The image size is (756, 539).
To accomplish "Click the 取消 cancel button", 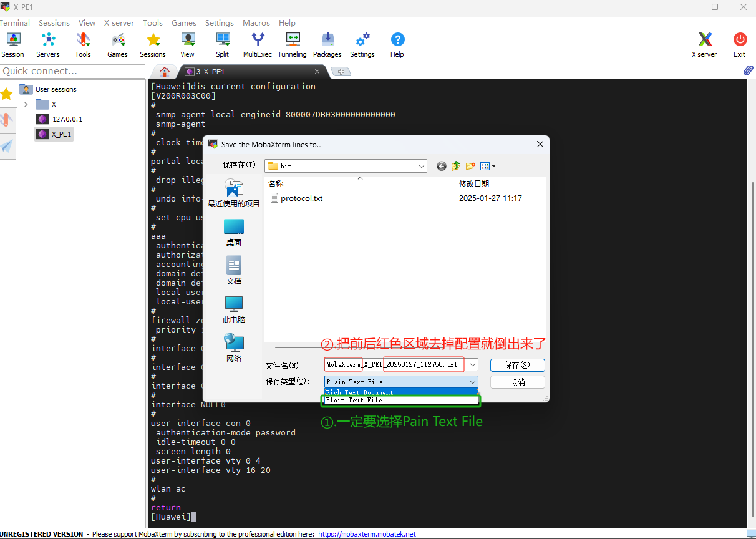I will 518,382.
